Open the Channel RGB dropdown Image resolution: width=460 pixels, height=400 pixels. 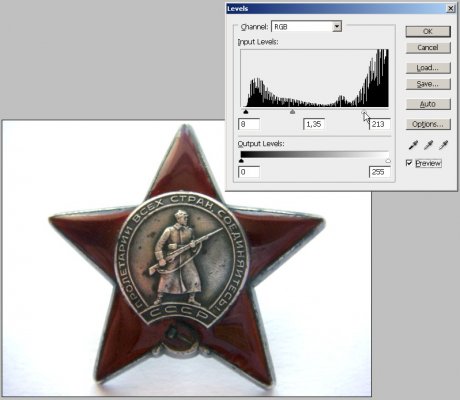point(337,26)
